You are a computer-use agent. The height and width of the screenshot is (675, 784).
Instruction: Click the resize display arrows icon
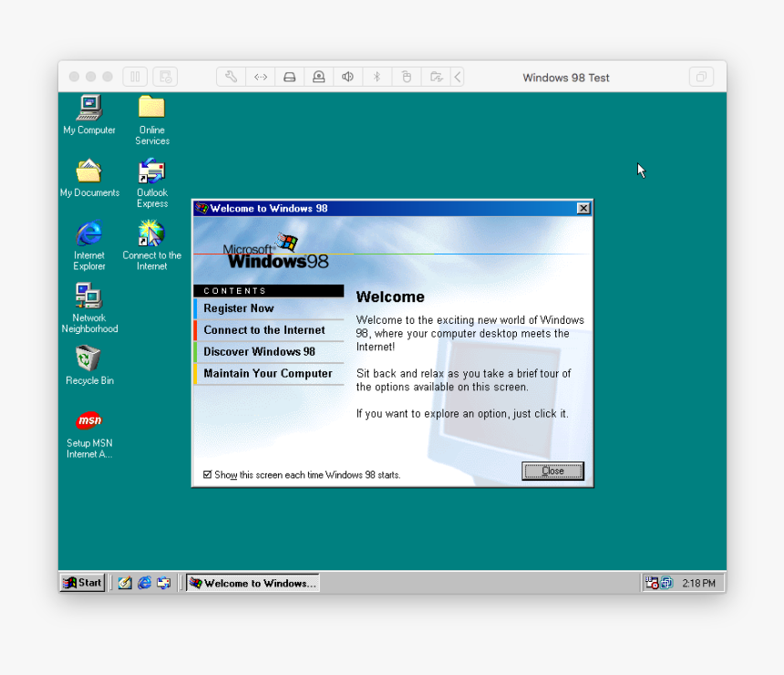261,77
